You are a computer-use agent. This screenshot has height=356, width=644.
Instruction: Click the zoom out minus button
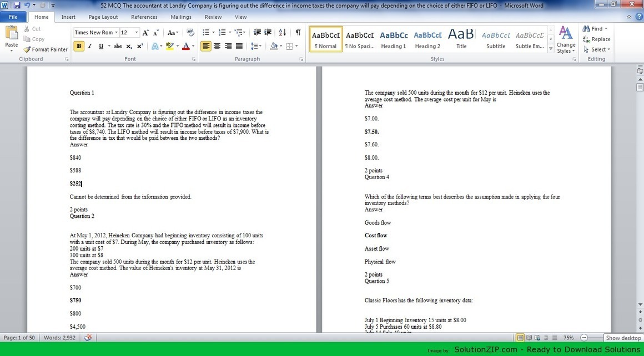(x=584, y=338)
